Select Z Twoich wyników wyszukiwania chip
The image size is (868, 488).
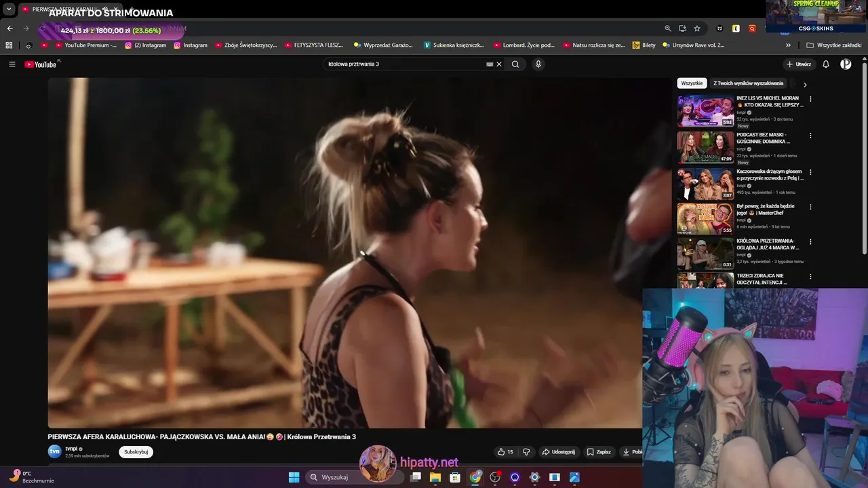[748, 83]
